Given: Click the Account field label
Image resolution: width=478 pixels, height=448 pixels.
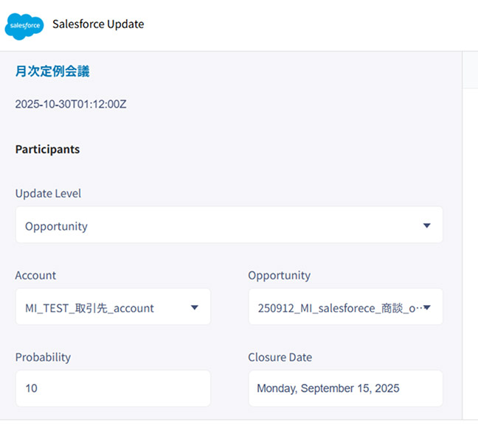Looking at the screenshot, I should coord(35,275).
